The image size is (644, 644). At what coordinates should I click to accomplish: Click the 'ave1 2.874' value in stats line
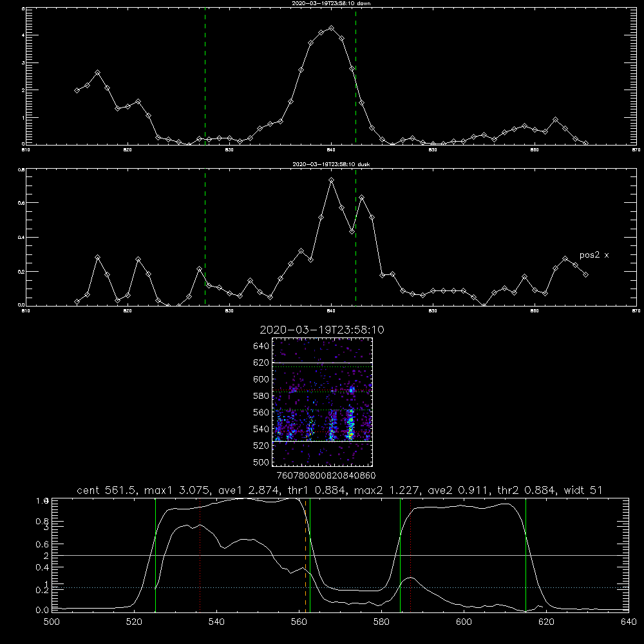coord(249,490)
